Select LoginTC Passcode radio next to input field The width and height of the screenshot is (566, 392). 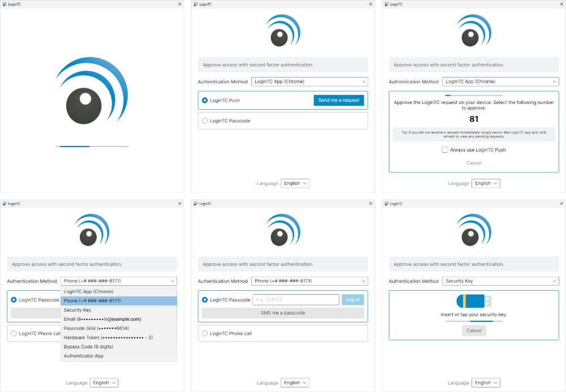pos(205,300)
